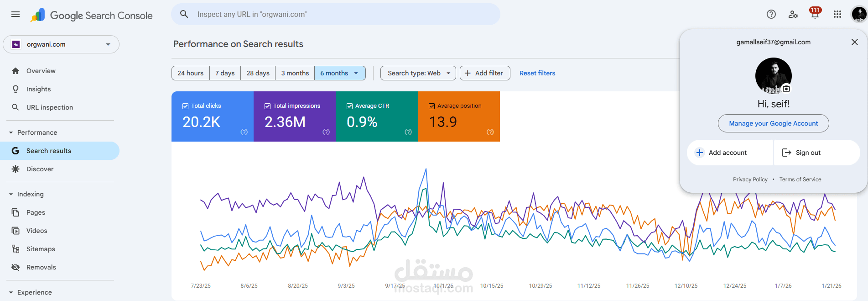Open the Google apps grid
The width and height of the screenshot is (868, 301).
837,14
